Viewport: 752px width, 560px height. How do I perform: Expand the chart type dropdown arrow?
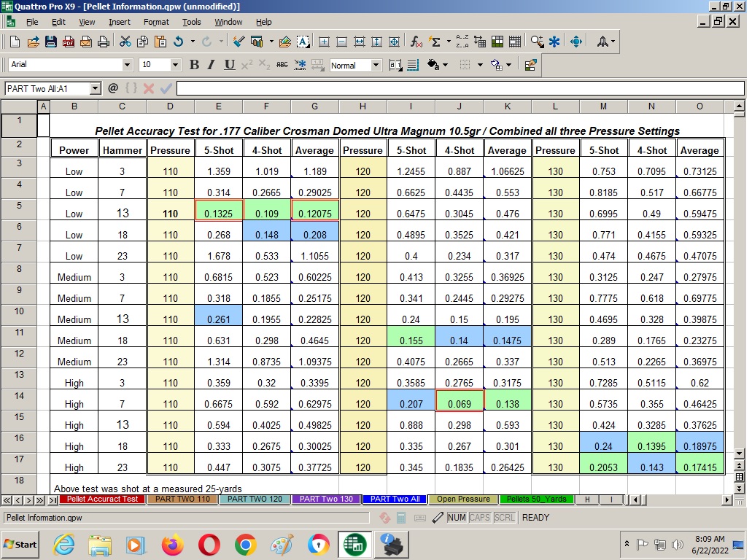(271, 42)
